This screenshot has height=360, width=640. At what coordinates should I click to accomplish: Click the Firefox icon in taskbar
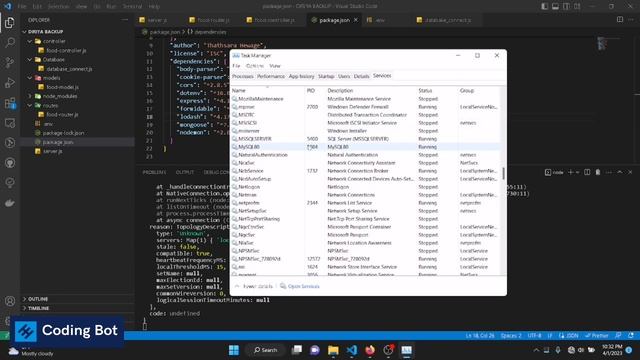[x=370, y=350]
